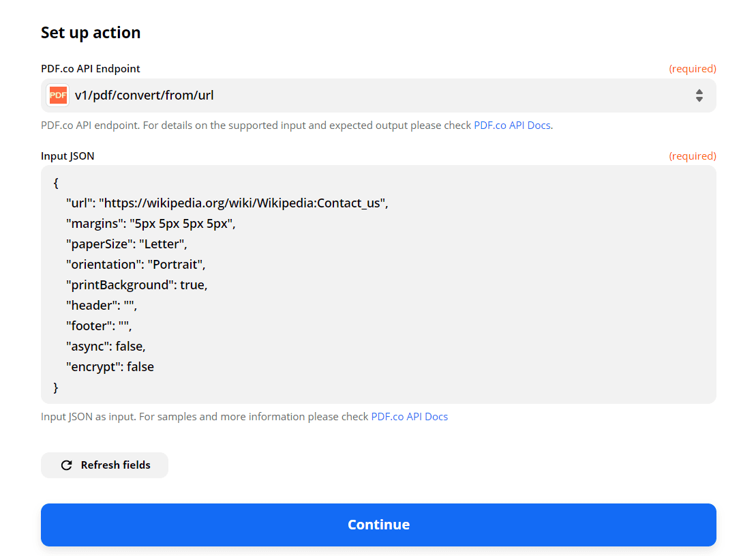Viewport: 756px width, 556px height.
Task: Click the circular refresh arrow icon
Action: [x=66, y=465]
